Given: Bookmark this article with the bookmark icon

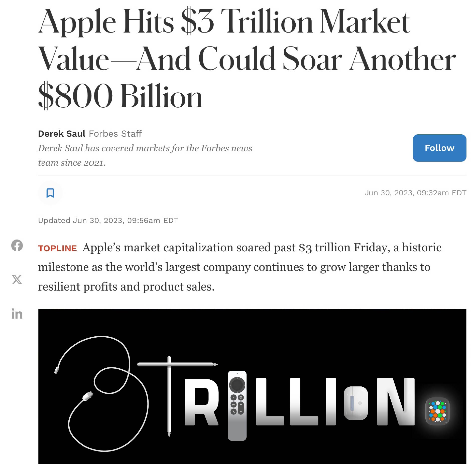Looking at the screenshot, I should click(x=50, y=193).
